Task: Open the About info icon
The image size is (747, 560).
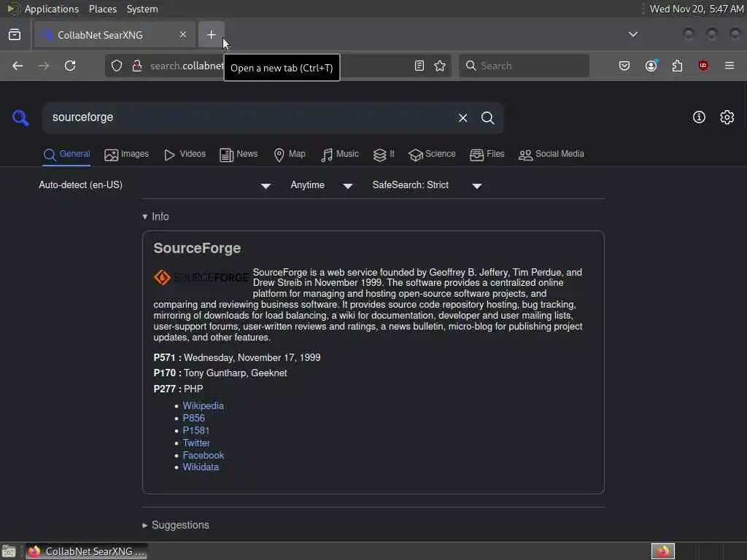Action: coord(699,117)
